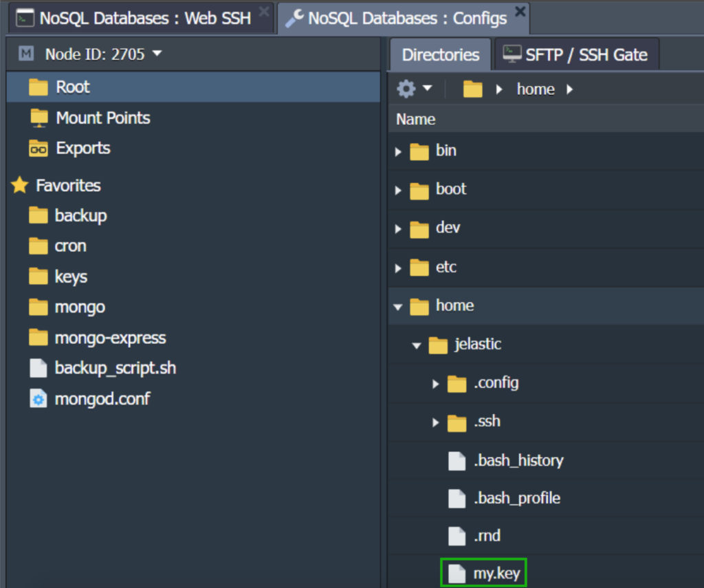Open Mount Points section
Image resolution: width=704 pixels, height=588 pixels.
(x=103, y=118)
